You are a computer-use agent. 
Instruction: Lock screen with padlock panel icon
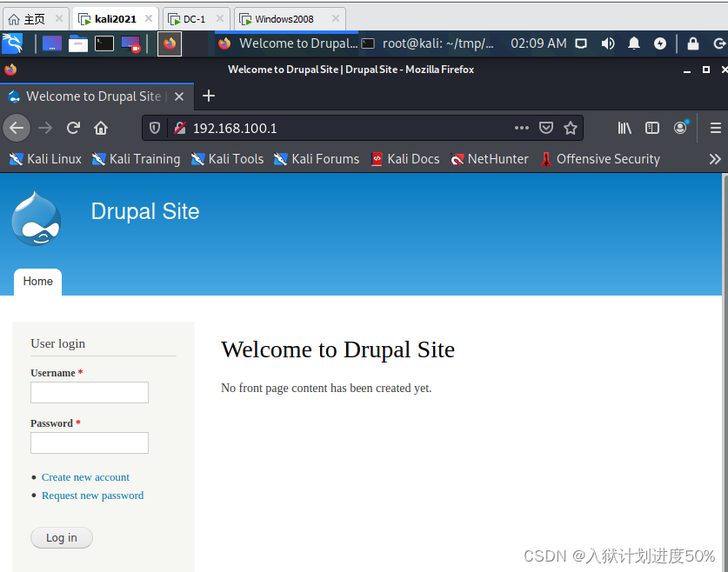click(x=692, y=43)
